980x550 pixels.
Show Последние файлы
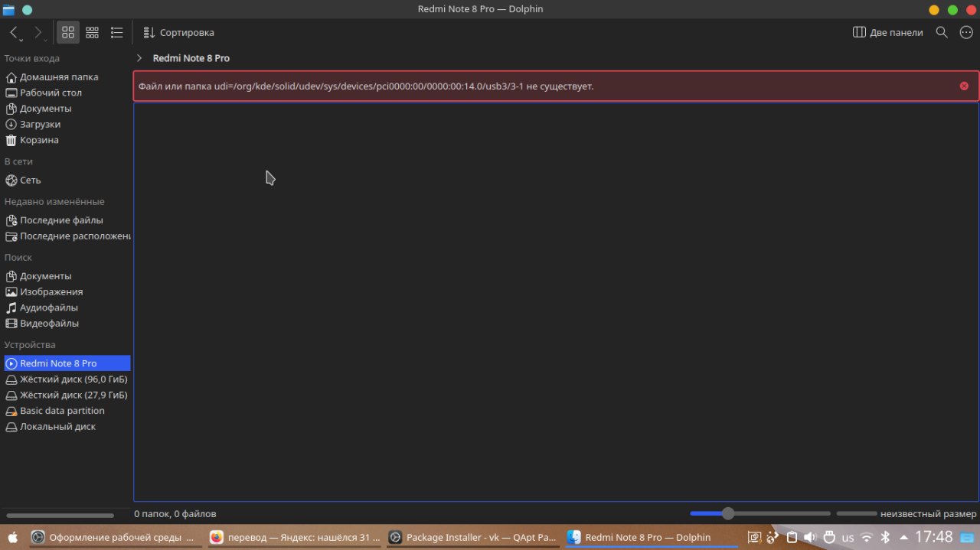pyautogui.click(x=66, y=220)
